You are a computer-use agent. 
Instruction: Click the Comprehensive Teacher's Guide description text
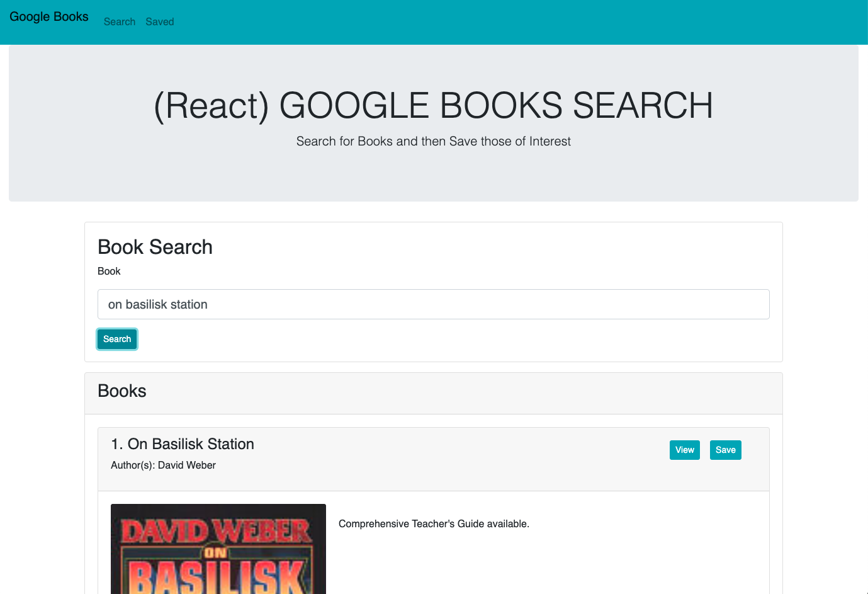point(434,524)
